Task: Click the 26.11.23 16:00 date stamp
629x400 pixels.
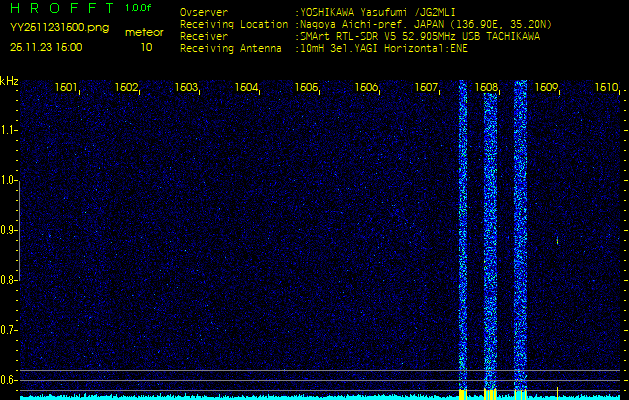Action: 47,47
